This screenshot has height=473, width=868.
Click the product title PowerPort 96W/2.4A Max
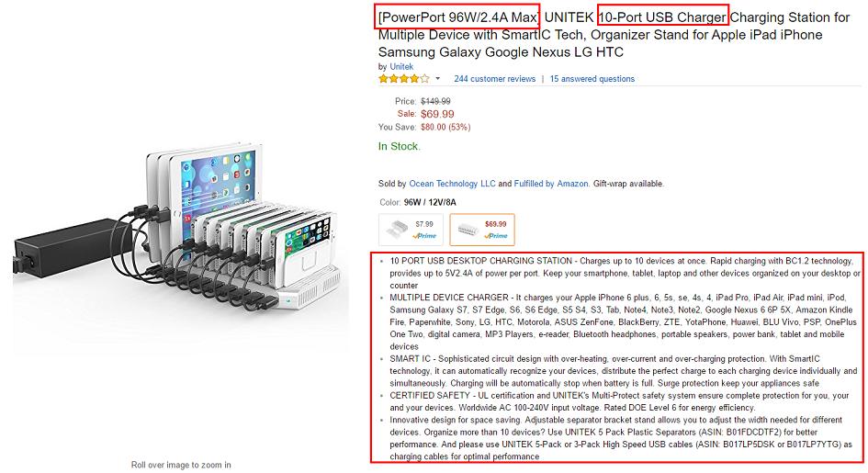click(x=457, y=17)
